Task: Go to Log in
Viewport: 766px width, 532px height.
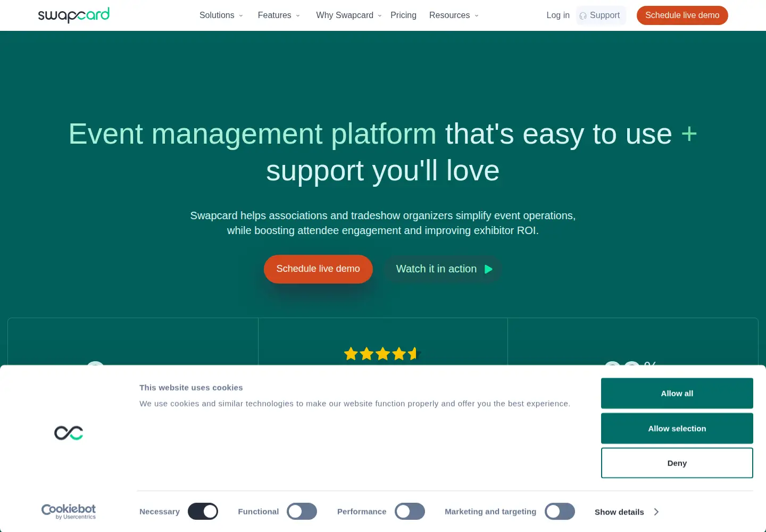Action: click(558, 15)
